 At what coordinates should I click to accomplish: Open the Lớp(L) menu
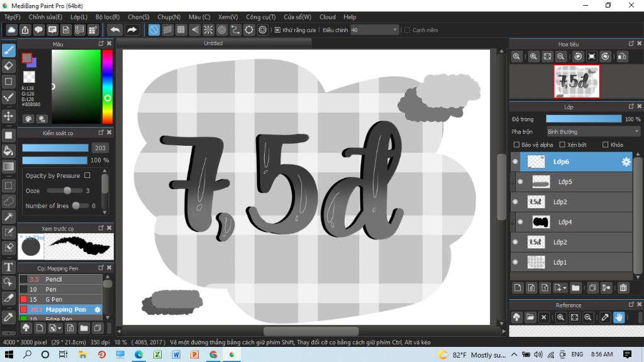click(79, 17)
